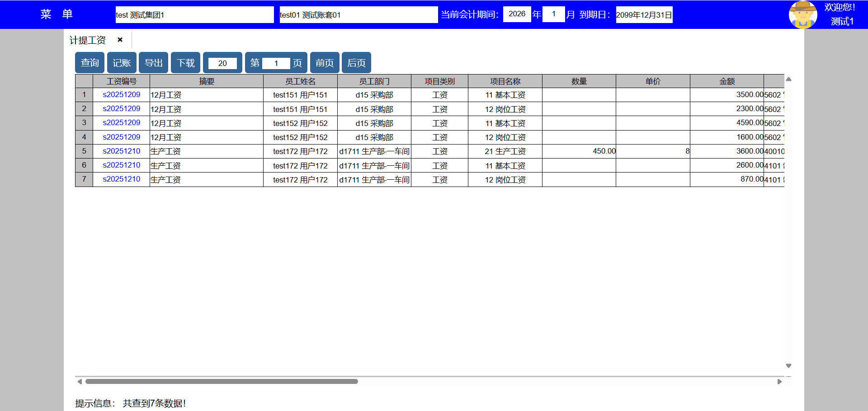Click the horizontal scrollbar thumb

click(222, 382)
